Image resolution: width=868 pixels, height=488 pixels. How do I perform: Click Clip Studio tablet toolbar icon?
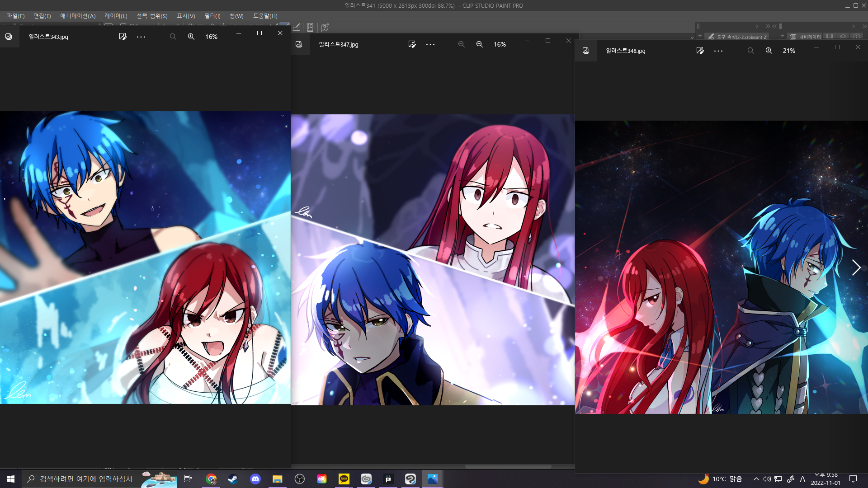point(310,28)
